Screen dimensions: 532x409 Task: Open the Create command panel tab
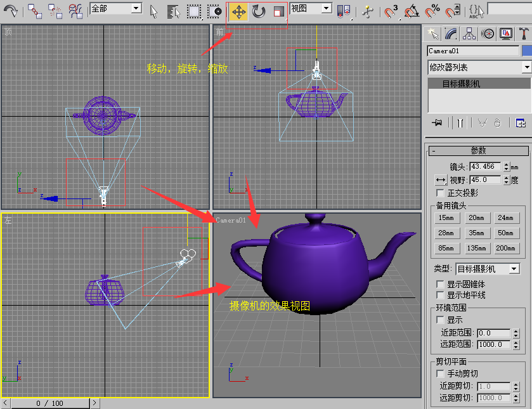432,34
